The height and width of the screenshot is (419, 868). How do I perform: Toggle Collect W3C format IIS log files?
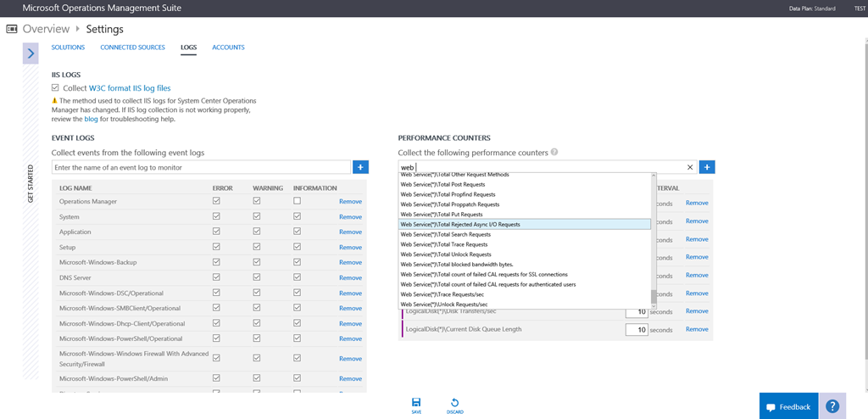55,87
